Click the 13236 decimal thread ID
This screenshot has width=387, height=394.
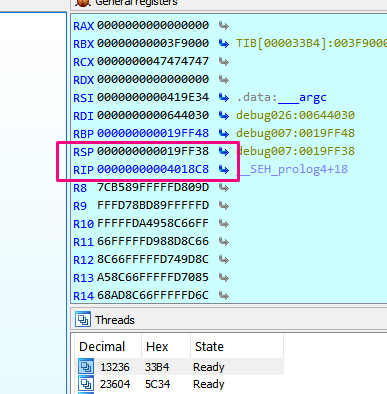pyautogui.click(x=115, y=367)
